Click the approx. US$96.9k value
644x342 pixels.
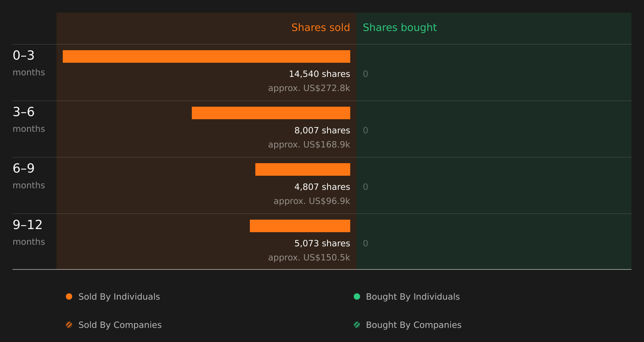click(312, 201)
